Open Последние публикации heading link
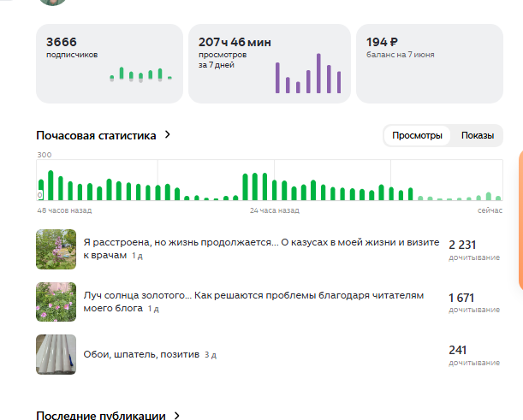The width and height of the screenshot is (523, 420). 101,416
